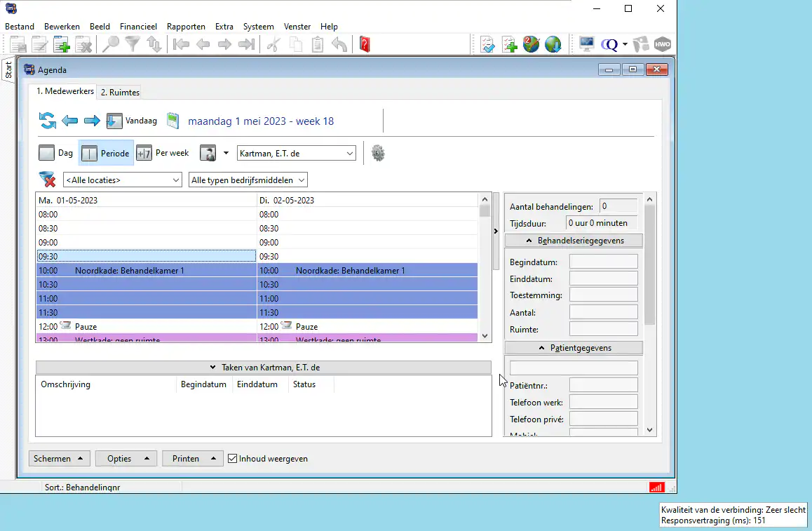The height and width of the screenshot is (531, 812).
Task: Click the globe download toolbar icon
Action: pos(553,45)
